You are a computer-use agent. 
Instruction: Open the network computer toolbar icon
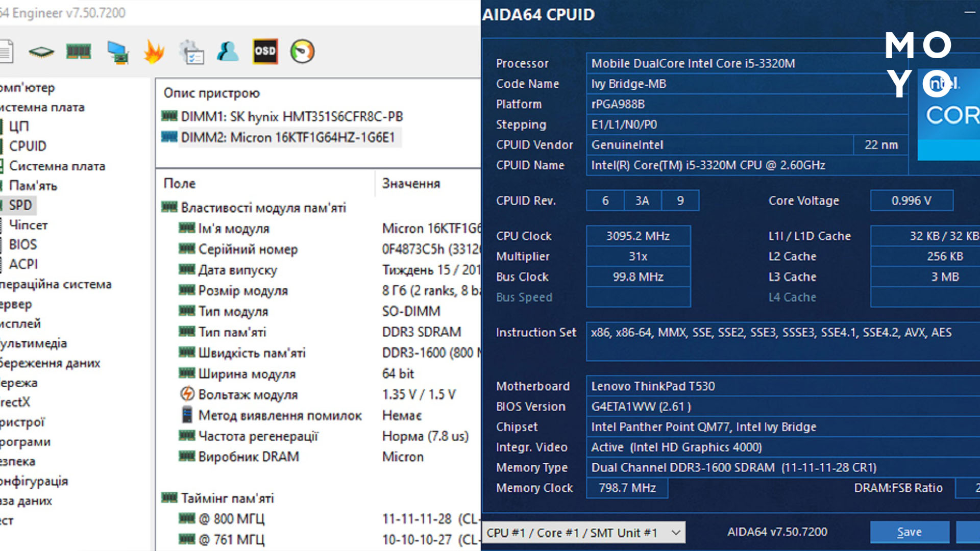tap(117, 52)
